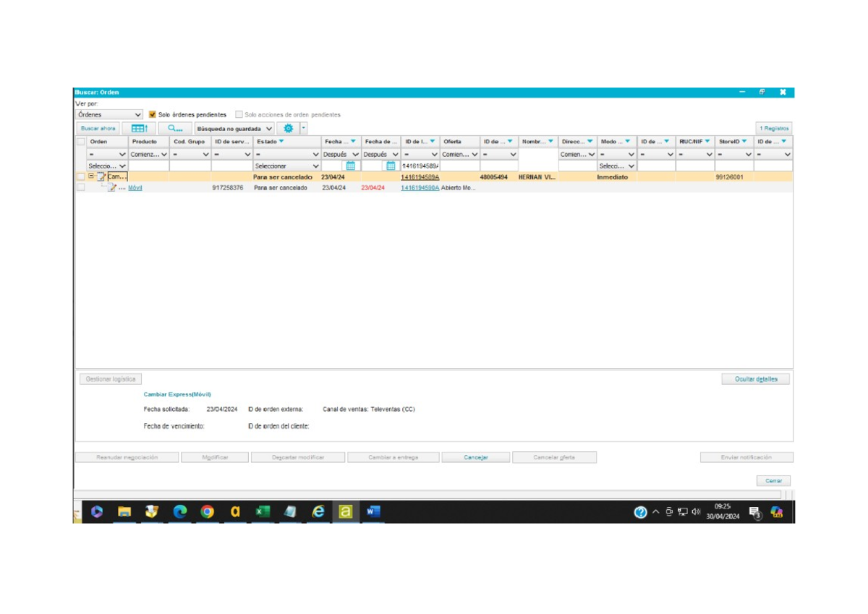The image size is (868, 614).
Task: Launch Google Chrome from the taskbar
Action: pos(208,512)
